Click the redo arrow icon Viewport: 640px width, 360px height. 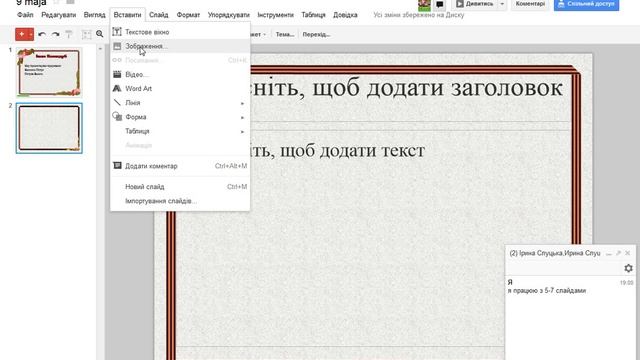pyautogui.click(x=56, y=35)
